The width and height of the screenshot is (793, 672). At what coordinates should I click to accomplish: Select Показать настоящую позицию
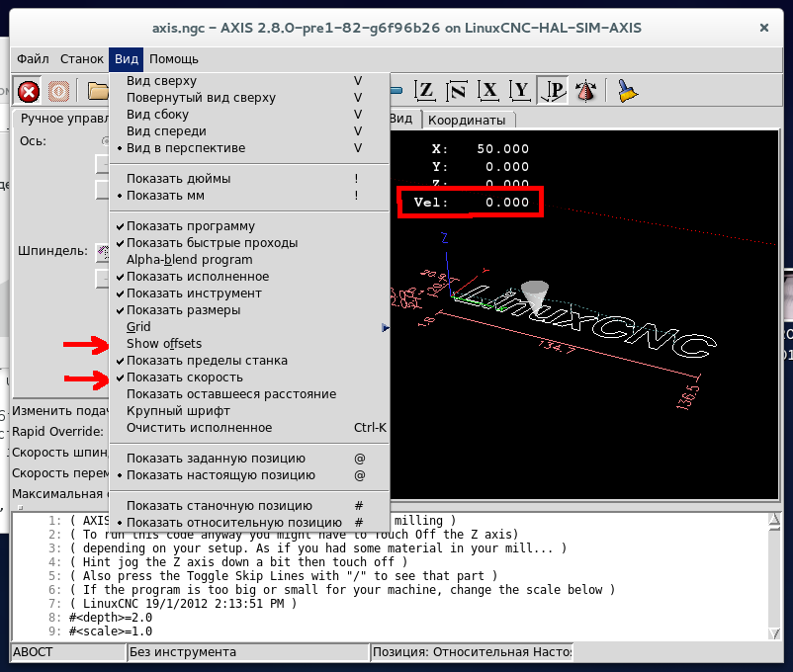pyautogui.click(x=250, y=475)
